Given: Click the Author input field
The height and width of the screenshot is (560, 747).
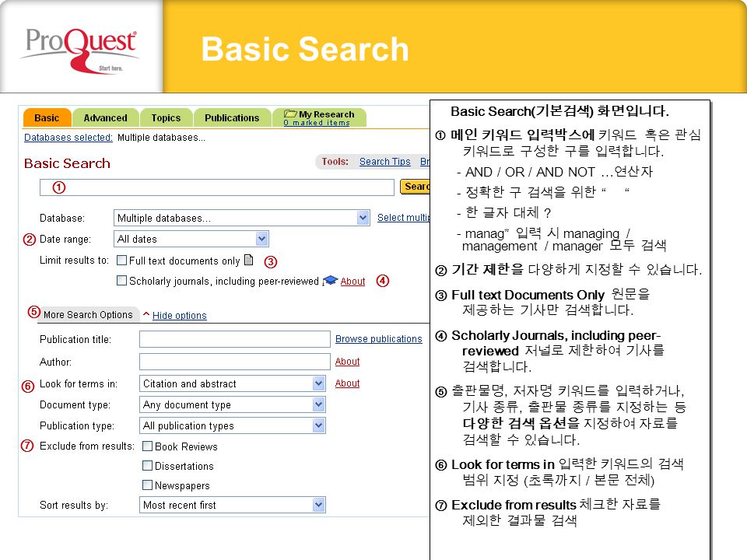Looking at the screenshot, I should click(235, 362).
